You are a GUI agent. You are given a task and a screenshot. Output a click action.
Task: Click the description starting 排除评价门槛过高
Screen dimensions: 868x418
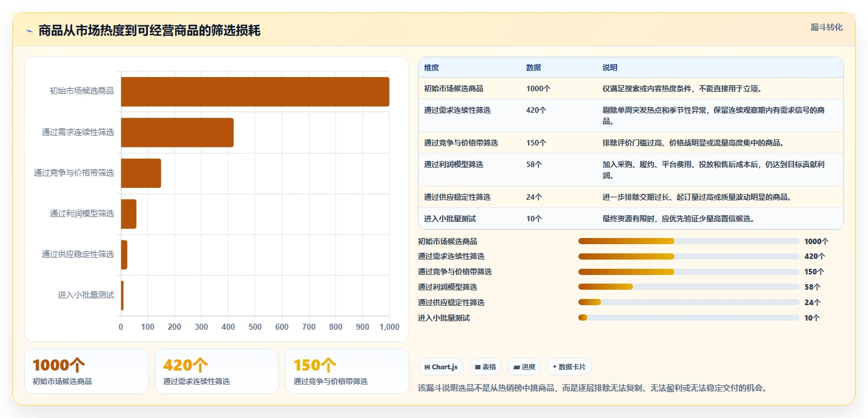click(693, 142)
